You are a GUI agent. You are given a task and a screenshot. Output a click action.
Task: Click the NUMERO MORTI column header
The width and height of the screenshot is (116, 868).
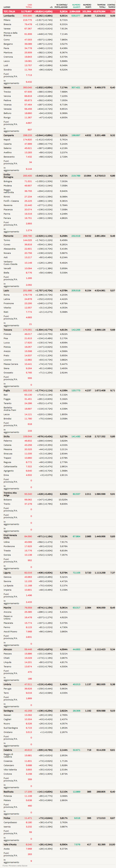click(x=87, y=6)
